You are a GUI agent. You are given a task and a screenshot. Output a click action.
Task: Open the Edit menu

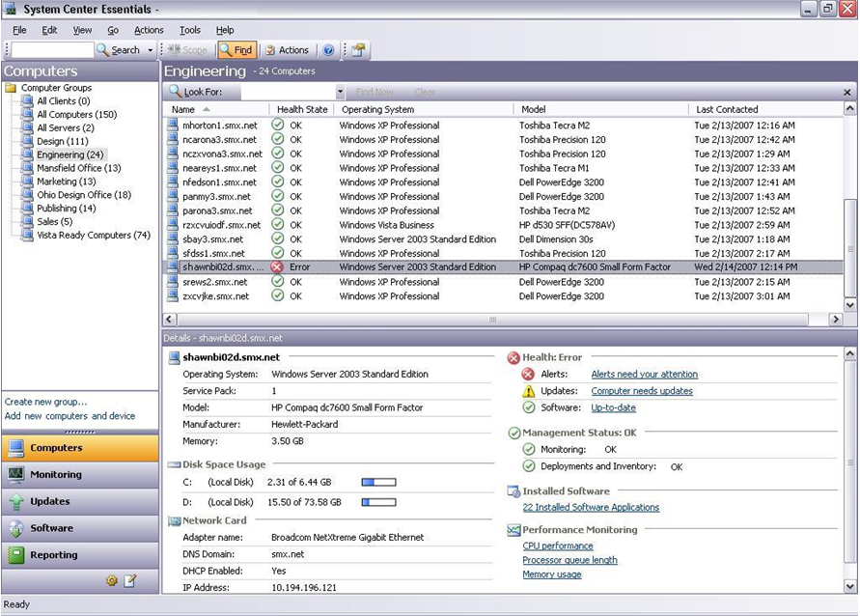click(49, 30)
